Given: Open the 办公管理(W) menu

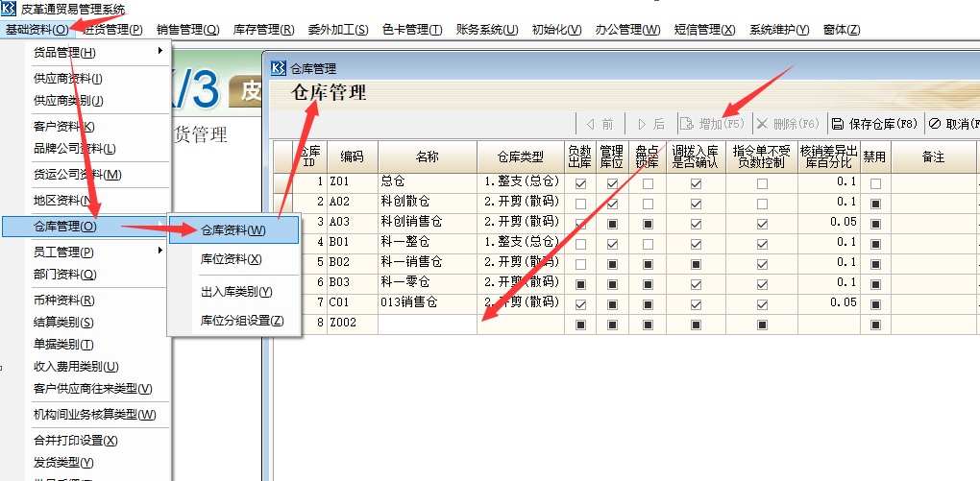Looking at the screenshot, I should pos(627,30).
